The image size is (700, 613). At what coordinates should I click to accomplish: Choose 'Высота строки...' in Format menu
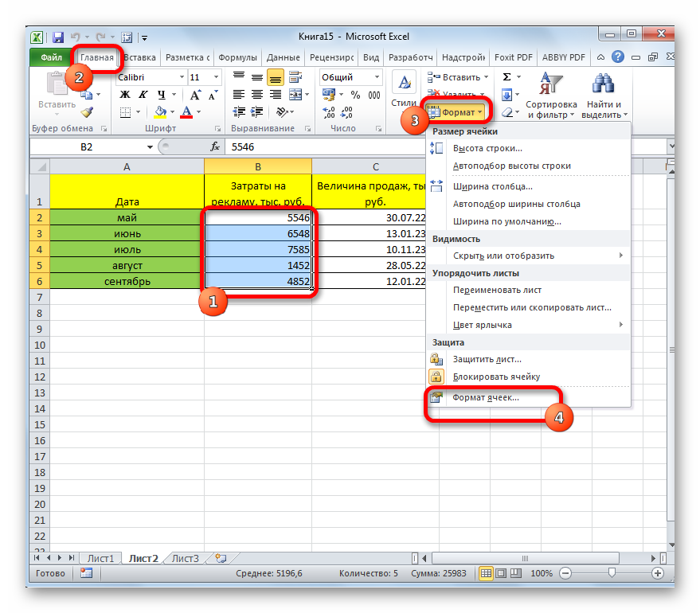pyautogui.click(x=487, y=148)
